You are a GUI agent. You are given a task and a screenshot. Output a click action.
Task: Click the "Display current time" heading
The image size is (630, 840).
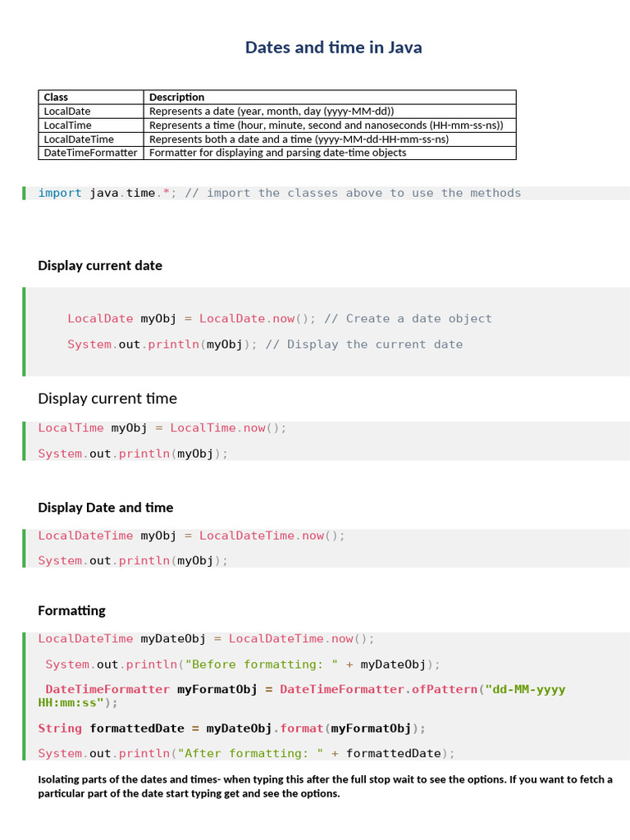tap(107, 399)
